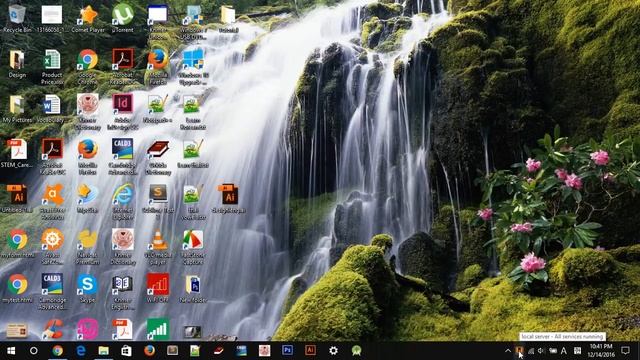640x360 pixels.
Task: Open Microsoft Edge from the taskbar
Action: point(81,351)
